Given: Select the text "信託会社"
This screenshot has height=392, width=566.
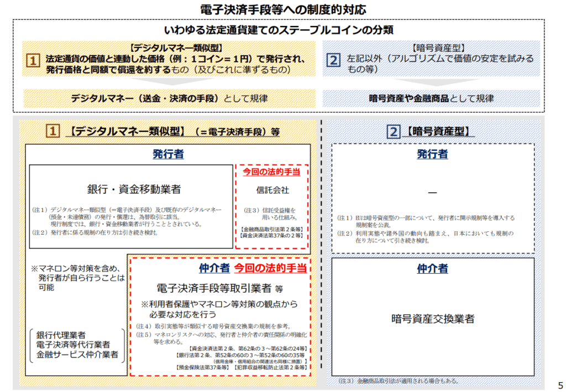Looking at the screenshot, I should [x=272, y=190].
